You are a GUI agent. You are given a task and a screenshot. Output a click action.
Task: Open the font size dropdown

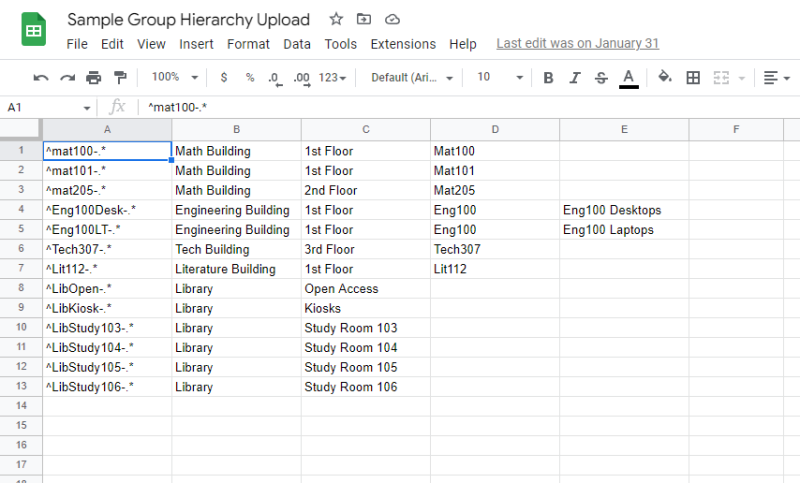pos(500,78)
